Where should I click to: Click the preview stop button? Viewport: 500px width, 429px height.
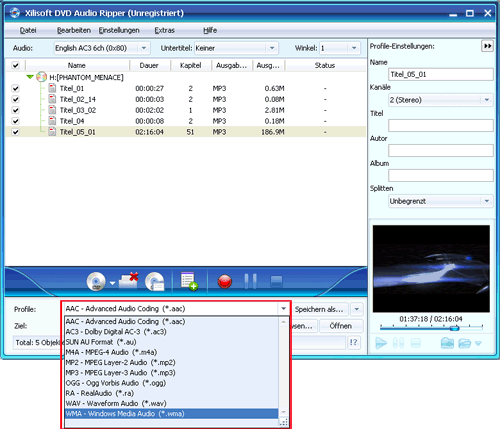click(x=415, y=343)
